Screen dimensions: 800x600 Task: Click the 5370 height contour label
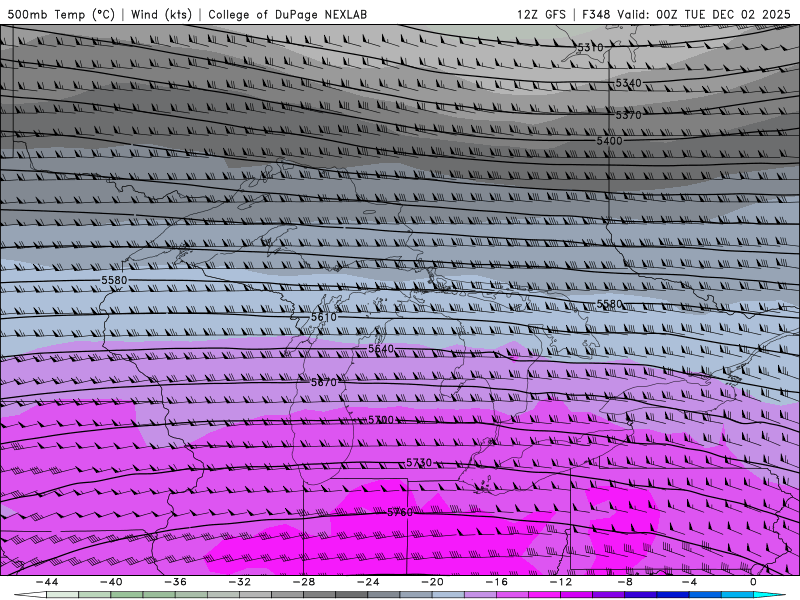(628, 115)
